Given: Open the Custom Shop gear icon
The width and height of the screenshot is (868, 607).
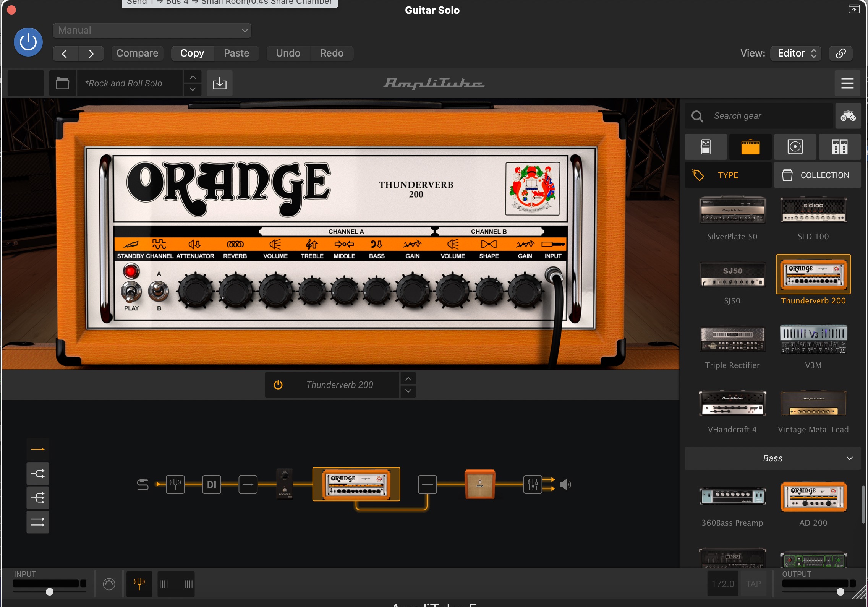Looking at the screenshot, I should (848, 116).
